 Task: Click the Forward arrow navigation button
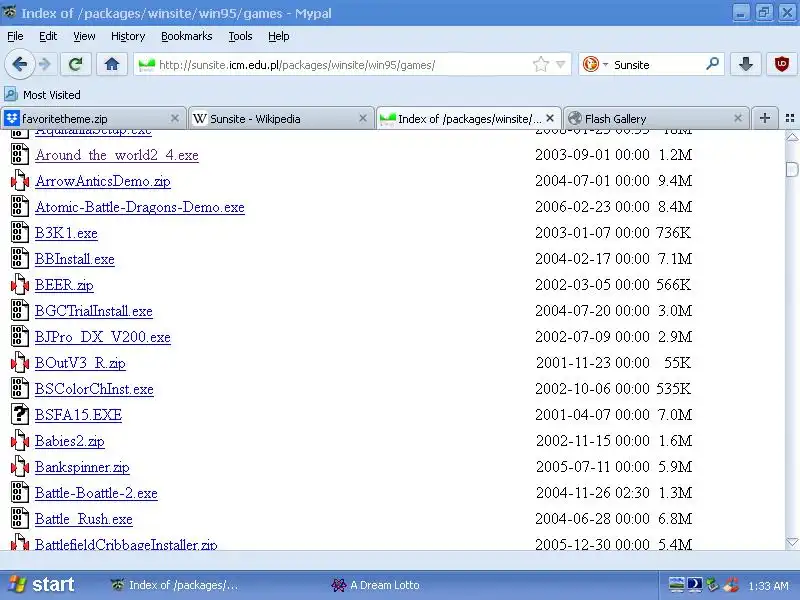coord(45,64)
